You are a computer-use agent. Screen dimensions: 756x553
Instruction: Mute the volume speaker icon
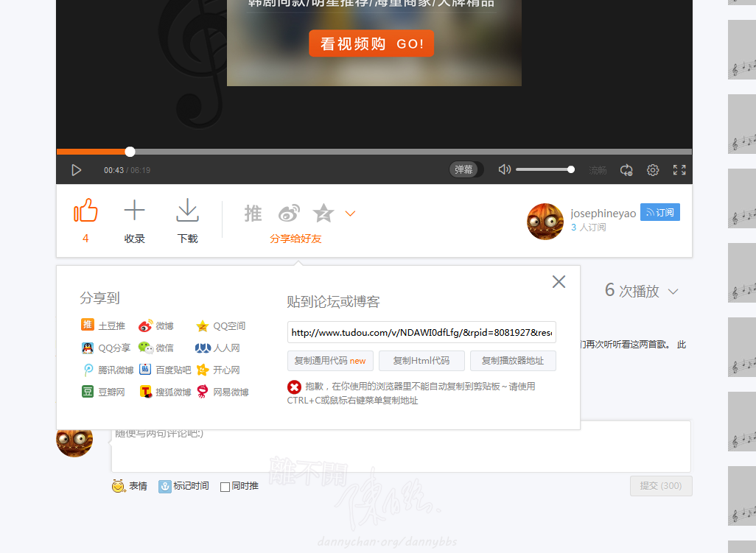pos(504,169)
